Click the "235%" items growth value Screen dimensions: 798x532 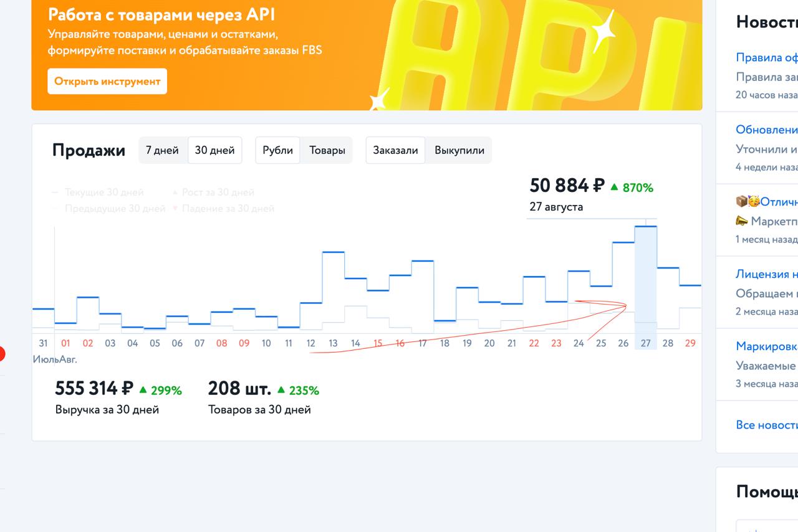coord(303,391)
